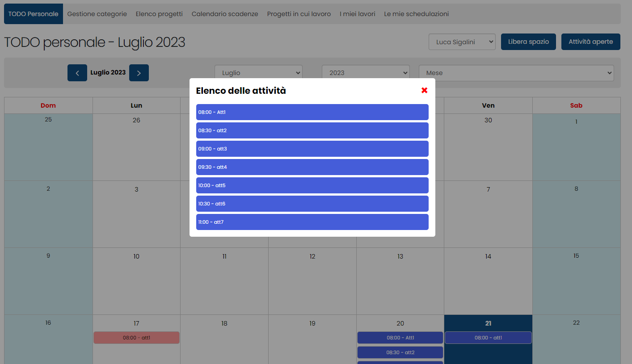
Task: Select the 09:00 - att3 activity in popup
Action: pyautogui.click(x=312, y=149)
